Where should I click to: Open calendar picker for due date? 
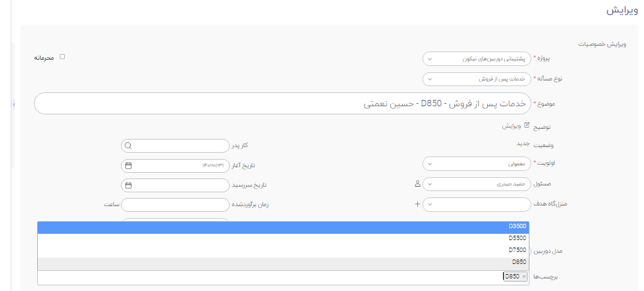click(x=128, y=185)
